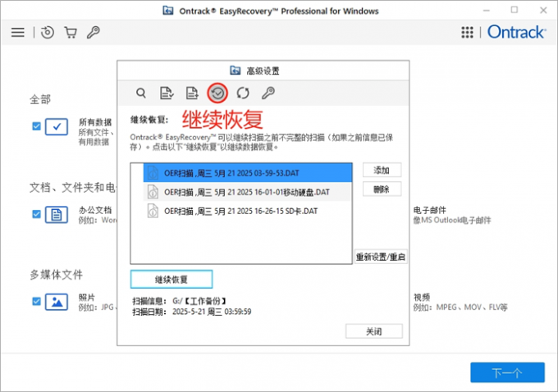The height and width of the screenshot is (392, 558).
Task: Maximize the EasyRecovery window
Action: point(515,10)
